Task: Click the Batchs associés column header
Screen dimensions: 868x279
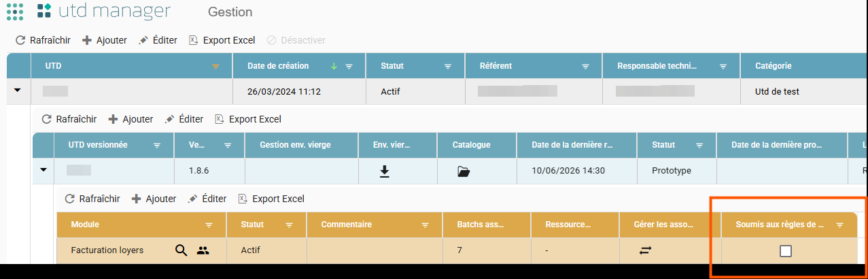Action: tap(487, 224)
